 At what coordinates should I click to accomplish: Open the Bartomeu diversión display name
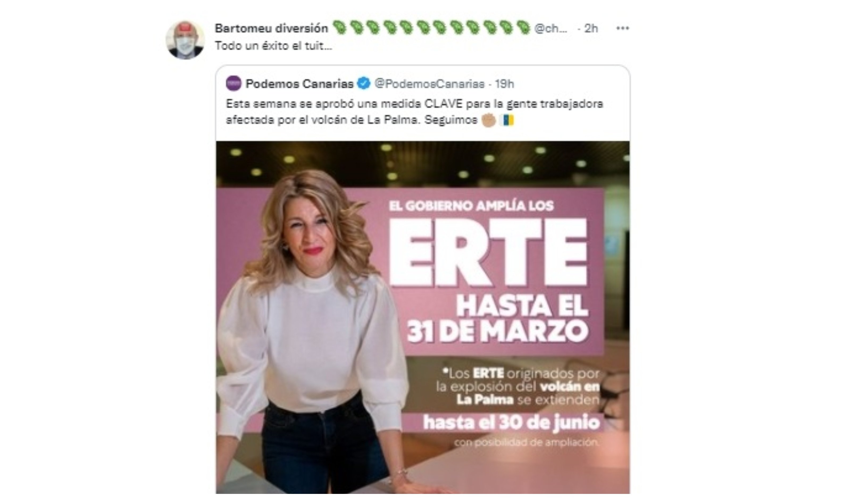272,28
